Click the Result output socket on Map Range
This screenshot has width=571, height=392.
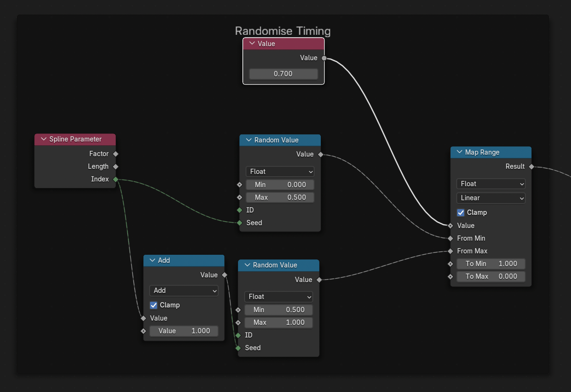point(531,166)
